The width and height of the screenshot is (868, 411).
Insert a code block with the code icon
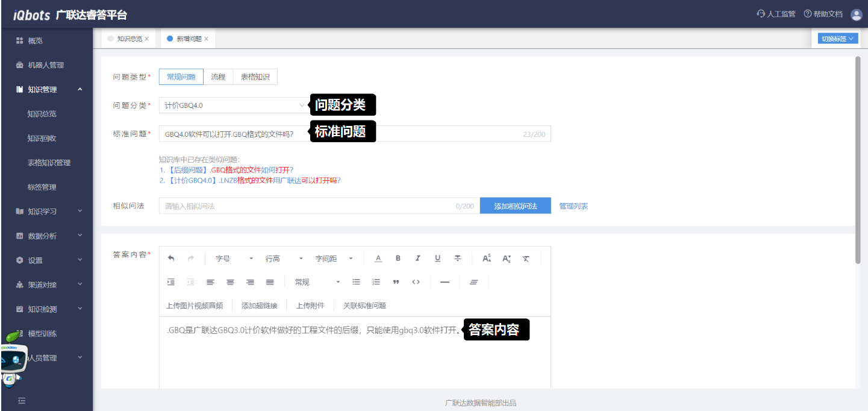416,282
